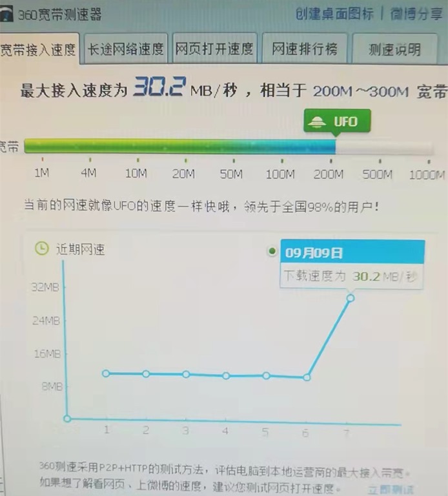This screenshot has width=448, height=496.
Task: Select chart data point for test 7
Action: 350,298
